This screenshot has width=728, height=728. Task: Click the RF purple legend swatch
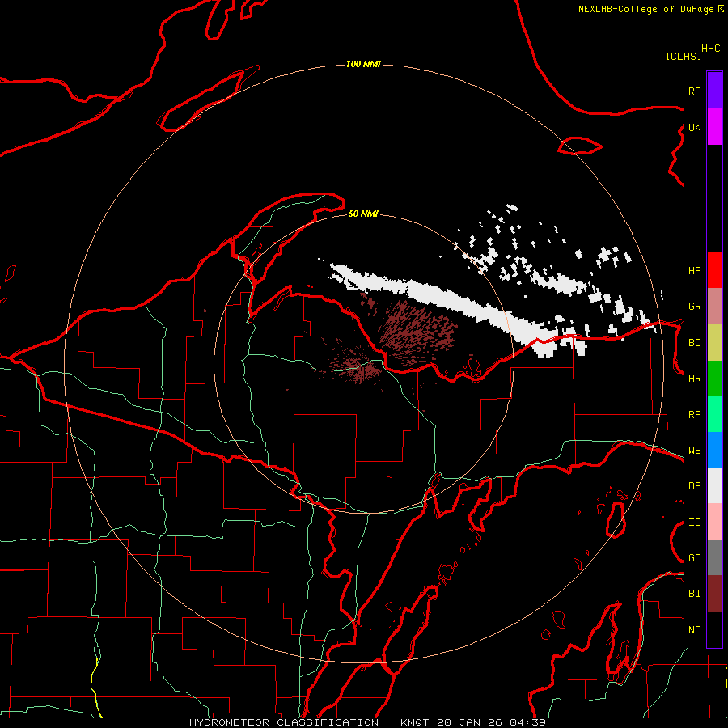[714, 91]
